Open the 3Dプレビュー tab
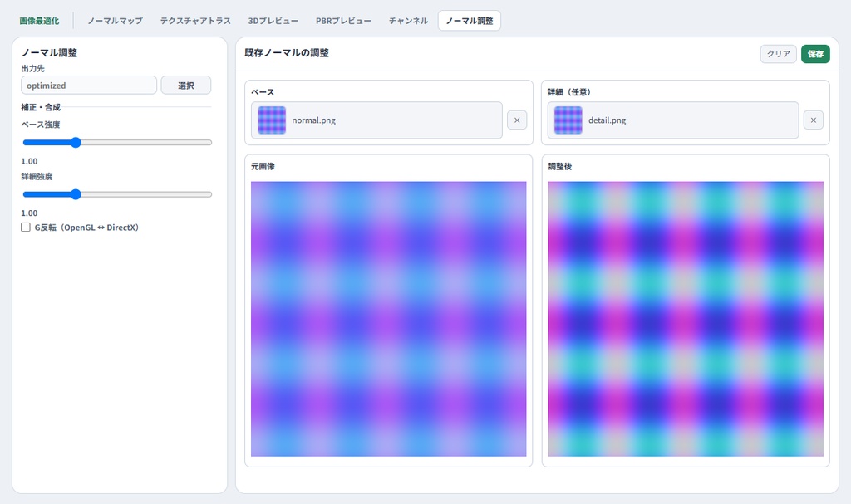This screenshot has width=851, height=504. [273, 21]
